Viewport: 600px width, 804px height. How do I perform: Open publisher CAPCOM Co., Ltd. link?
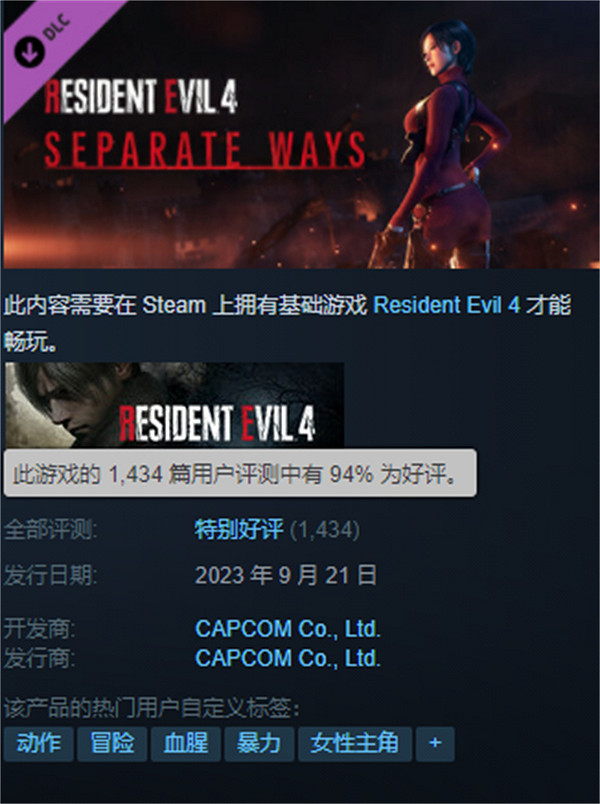tap(288, 658)
